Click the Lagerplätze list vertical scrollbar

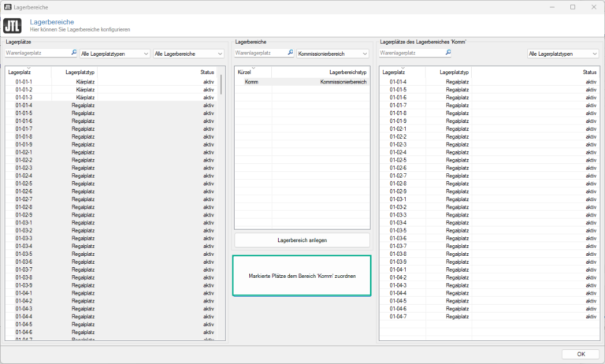[221, 158]
